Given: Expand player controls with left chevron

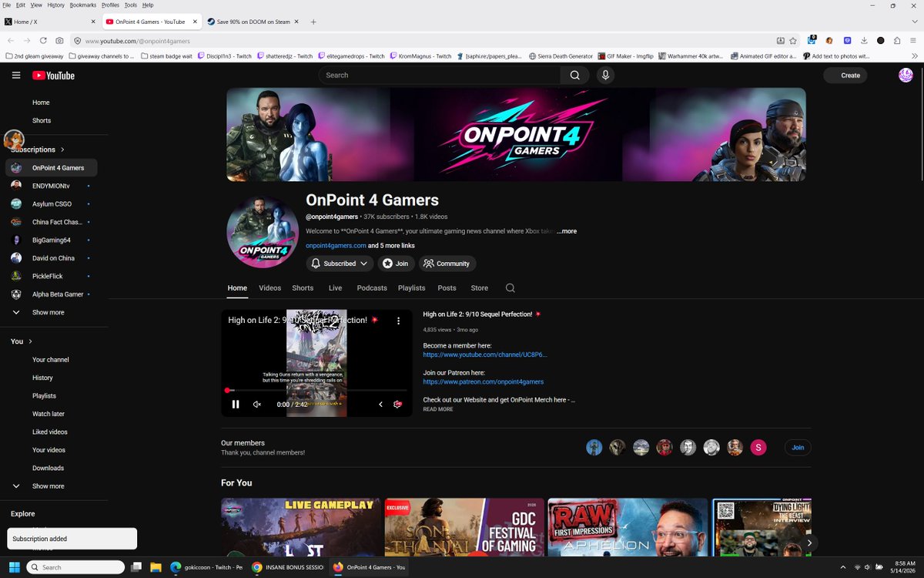Looking at the screenshot, I should point(380,404).
